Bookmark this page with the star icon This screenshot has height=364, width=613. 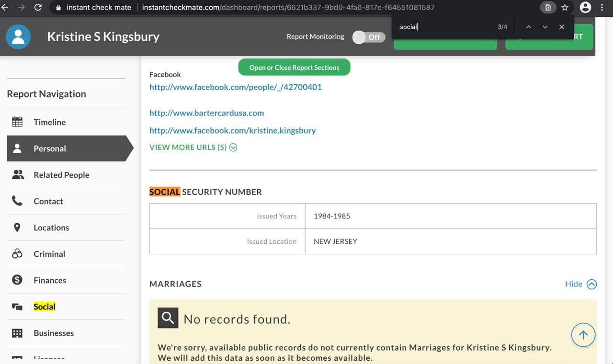click(x=565, y=7)
